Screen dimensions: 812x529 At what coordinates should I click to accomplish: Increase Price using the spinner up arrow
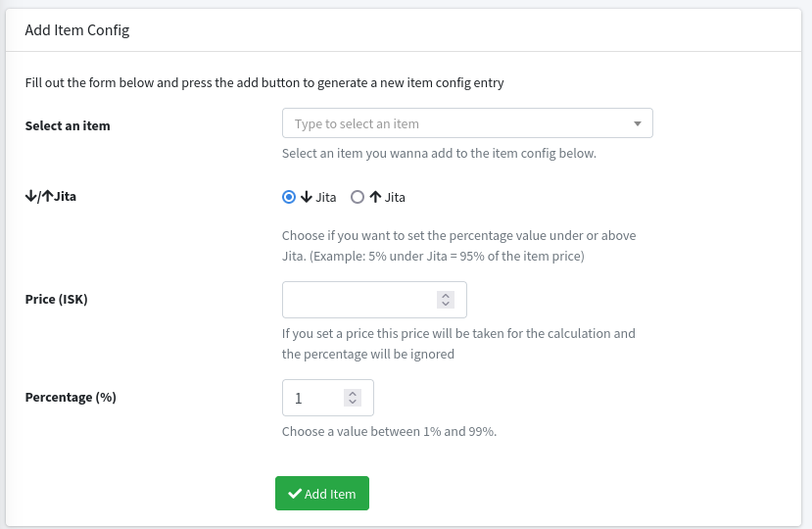tap(446, 296)
